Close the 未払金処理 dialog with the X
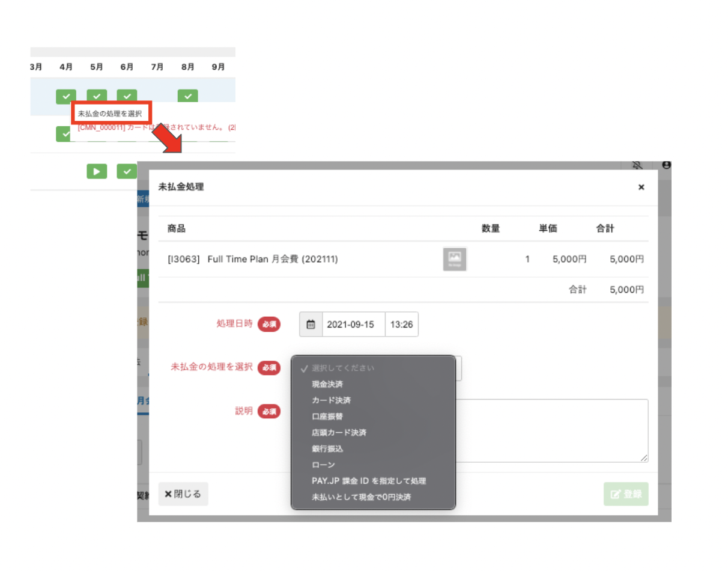728x571 pixels. click(x=641, y=187)
